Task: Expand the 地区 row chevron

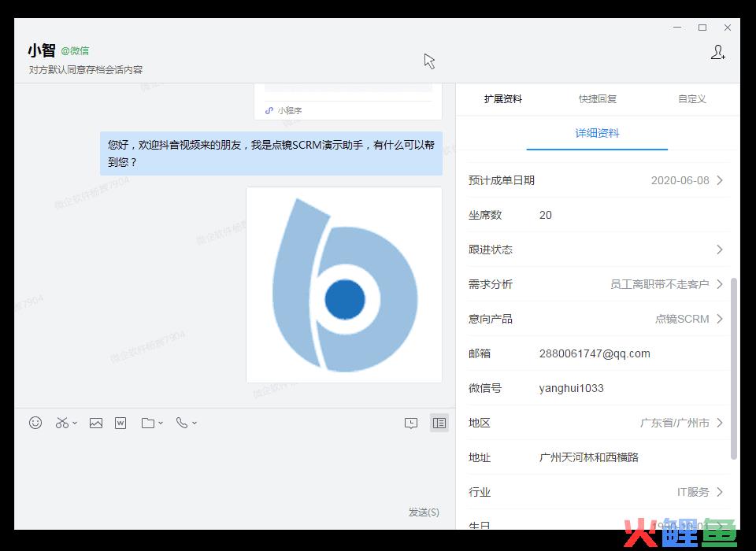Action: (x=719, y=423)
